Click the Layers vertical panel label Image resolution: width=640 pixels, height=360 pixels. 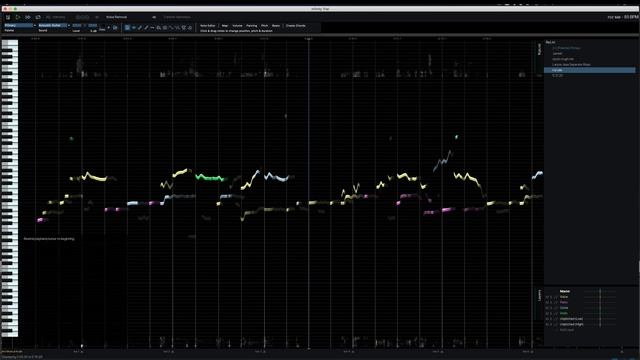(x=539, y=296)
